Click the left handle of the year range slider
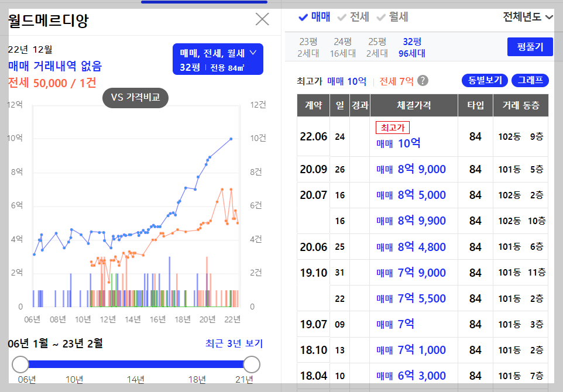This screenshot has height=392, width=563. (x=20, y=364)
